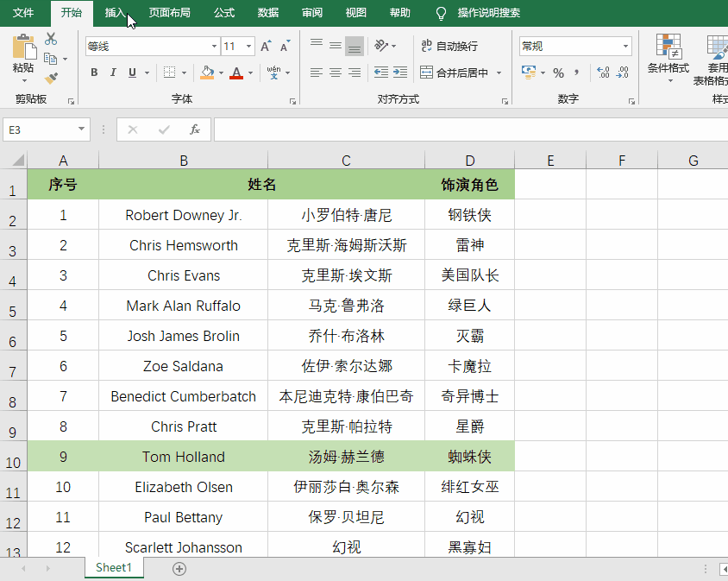This screenshot has height=581, width=728.
Task: Switch to the 页面布局 tab
Action: click(x=169, y=13)
